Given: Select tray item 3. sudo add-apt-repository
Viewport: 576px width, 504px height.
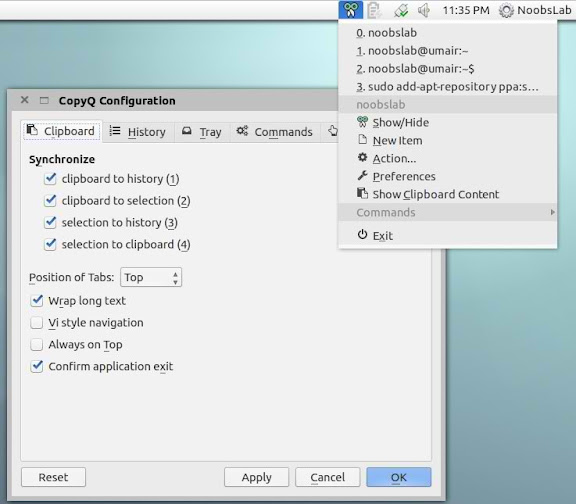Looking at the screenshot, I should [447, 87].
